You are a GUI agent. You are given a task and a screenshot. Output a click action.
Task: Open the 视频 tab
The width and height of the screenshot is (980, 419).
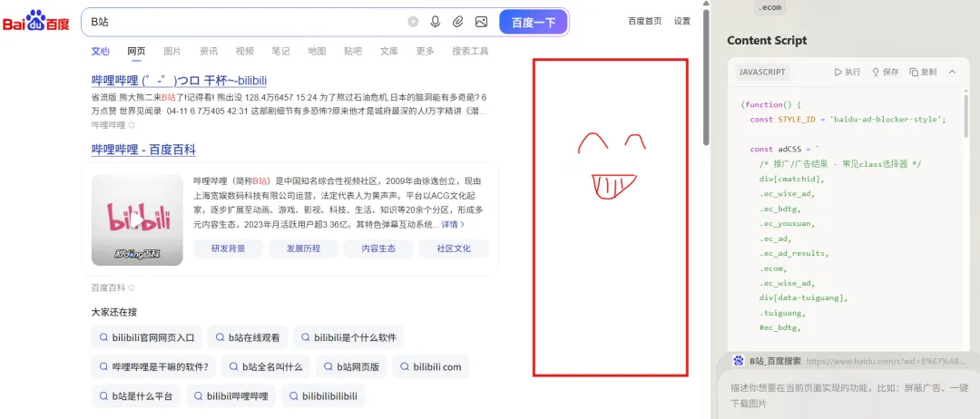pos(245,51)
